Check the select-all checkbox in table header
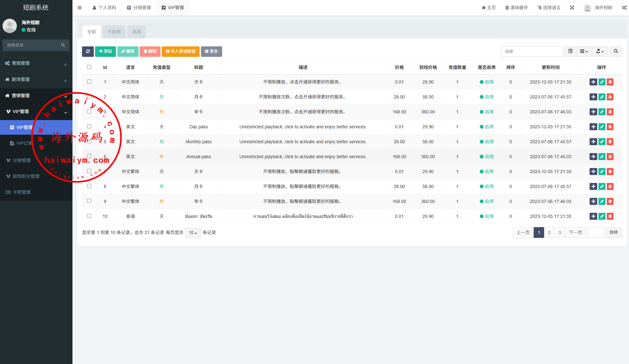Viewport: 629px width, 364px height. point(89,67)
